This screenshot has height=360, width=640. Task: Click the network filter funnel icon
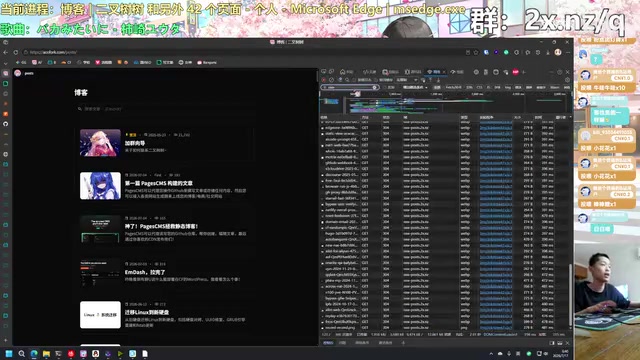click(x=340, y=80)
